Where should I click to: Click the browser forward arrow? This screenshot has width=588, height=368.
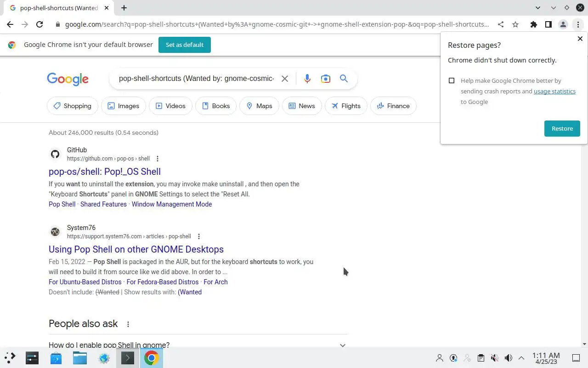25,24
